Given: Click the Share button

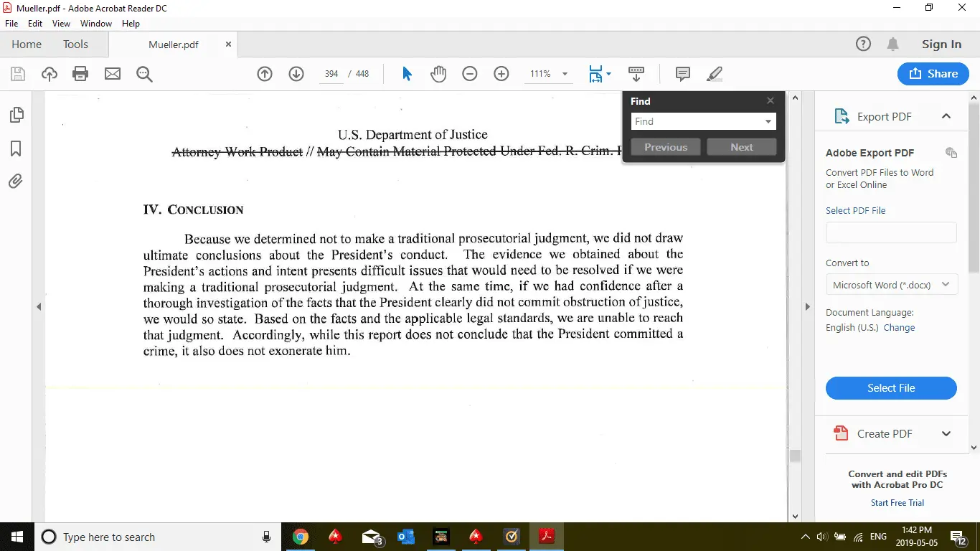Looking at the screenshot, I should (933, 74).
